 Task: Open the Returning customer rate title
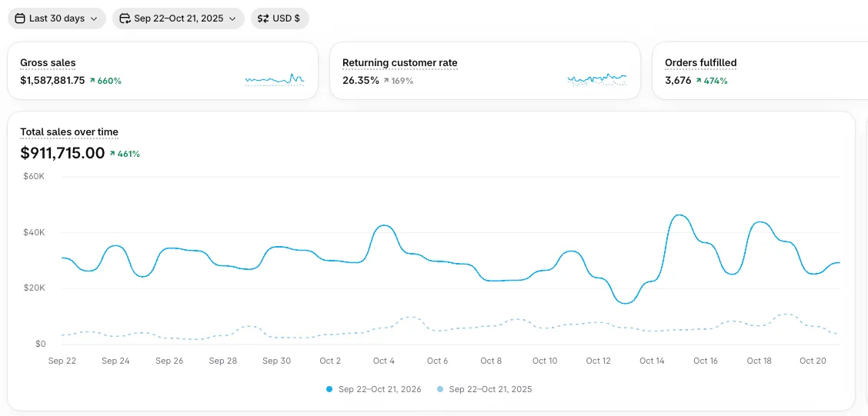pos(400,62)
